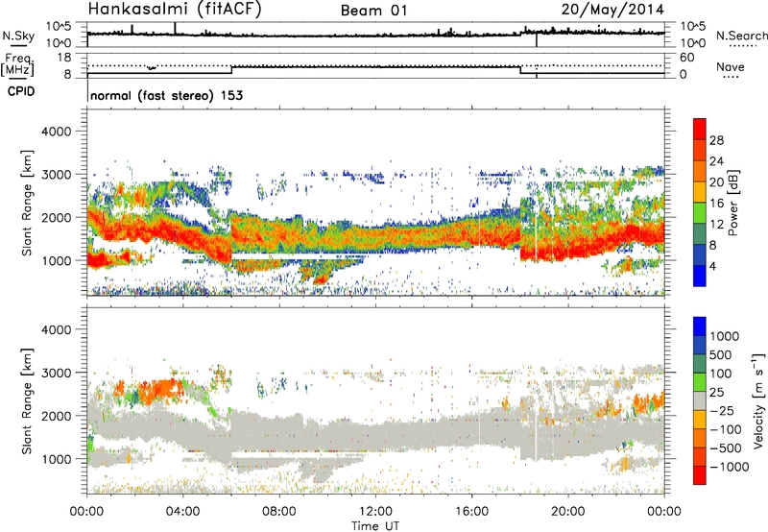Click the 'CPID' label
Viewport: 768px width, 532px height.
(21, 91)
